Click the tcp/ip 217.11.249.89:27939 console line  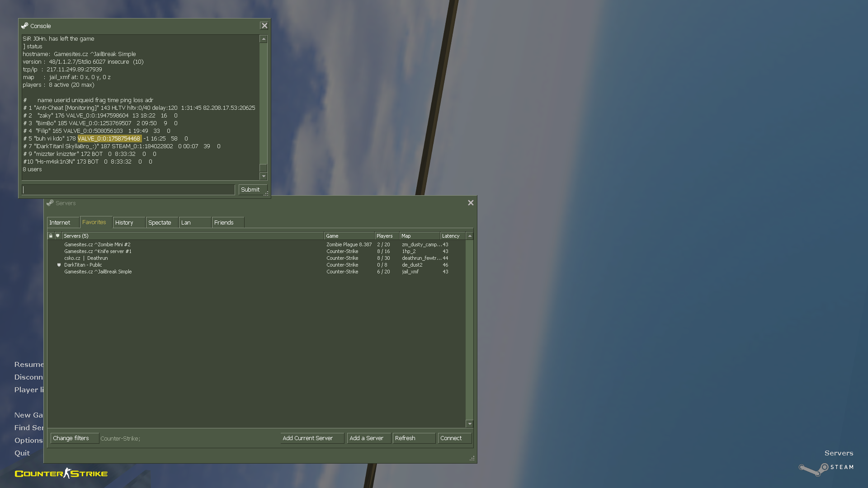[62, 70]
